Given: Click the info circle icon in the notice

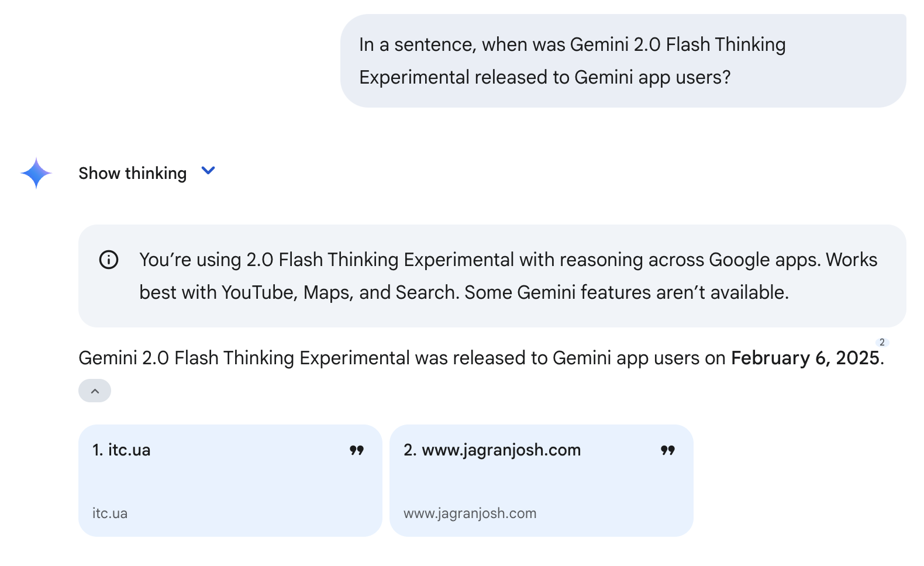Looking at the screenshot, I should pos(109,260).
